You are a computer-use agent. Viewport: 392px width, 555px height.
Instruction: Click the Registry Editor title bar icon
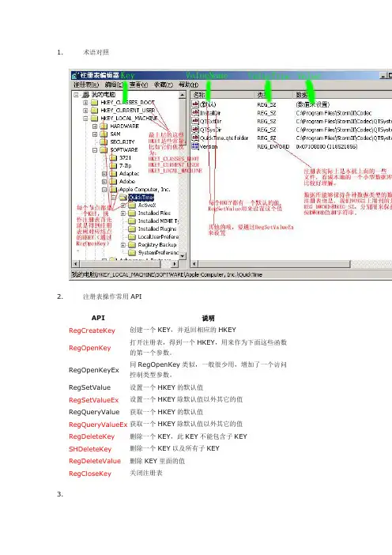[74, 75]
